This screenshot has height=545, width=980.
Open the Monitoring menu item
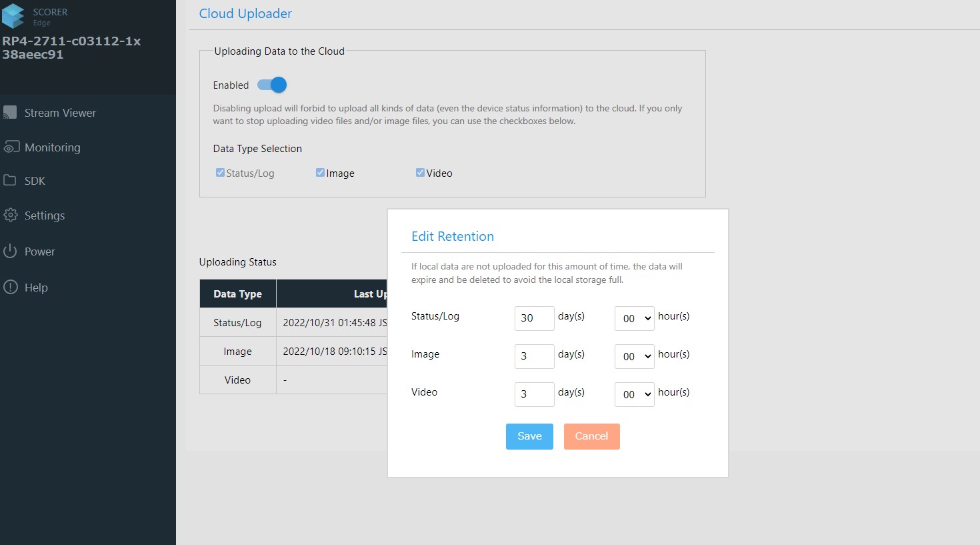click(52, 147)
